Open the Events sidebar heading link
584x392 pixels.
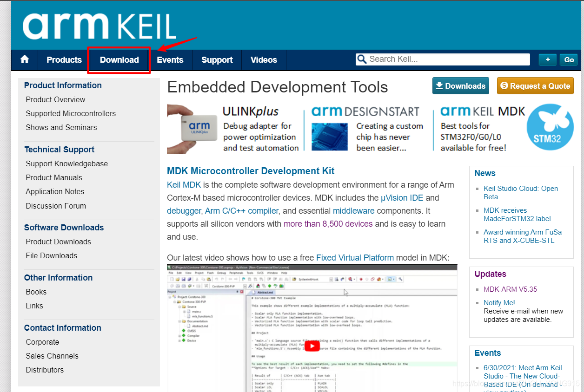[487, 353]
